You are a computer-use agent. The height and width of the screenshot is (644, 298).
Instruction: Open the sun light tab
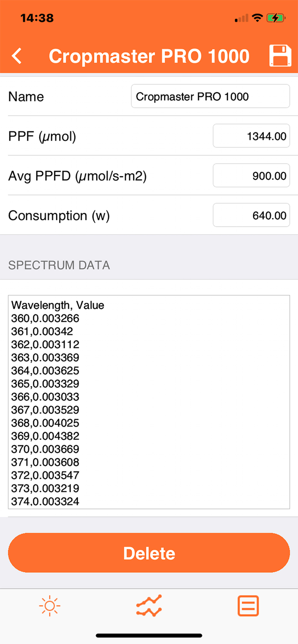[x=49, y=606]
